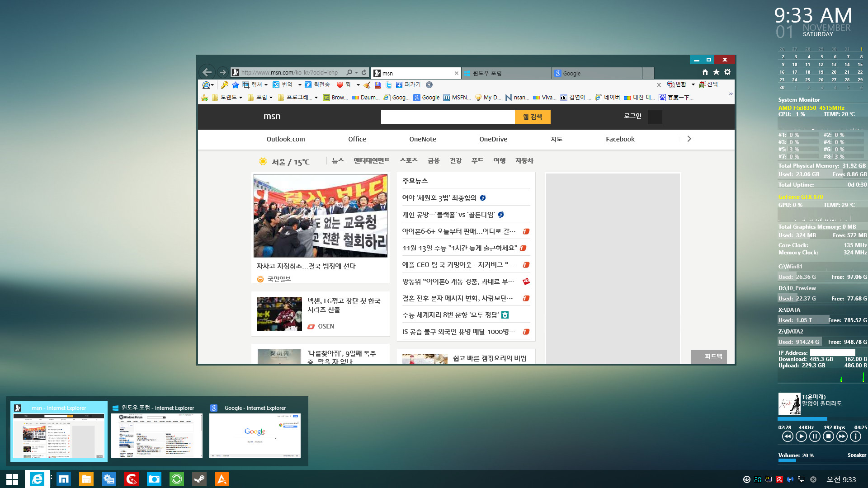Expand the 캡처 capture dropdown arrow
The width and height of the screenshot is (868, 488).
(266, 85)
